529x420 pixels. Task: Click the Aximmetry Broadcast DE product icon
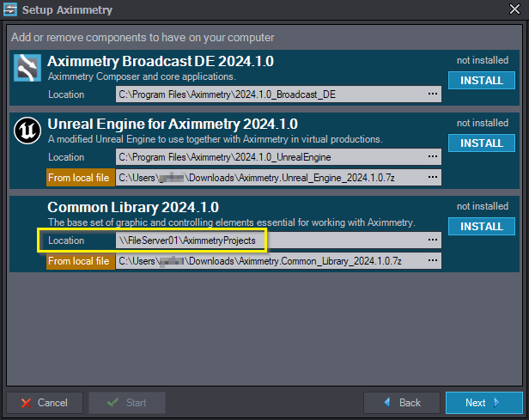click(27, 68)
